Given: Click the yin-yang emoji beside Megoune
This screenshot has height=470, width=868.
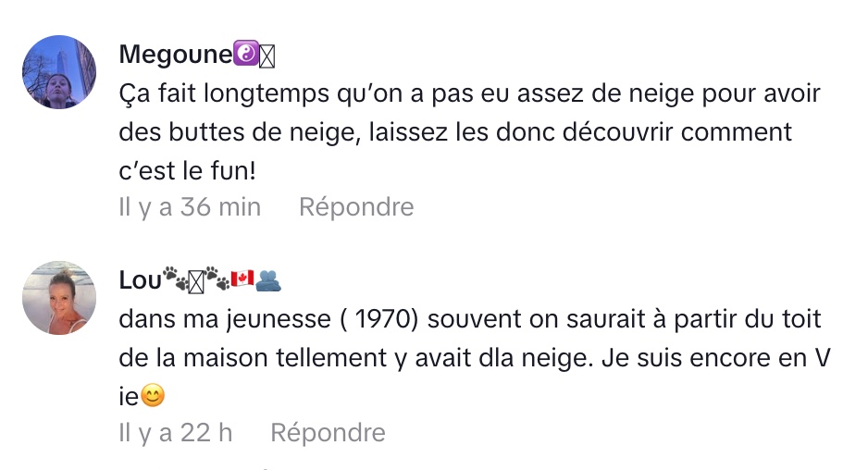Looking at the screenshot, I should pyautogui.click(x=245, y=56).
